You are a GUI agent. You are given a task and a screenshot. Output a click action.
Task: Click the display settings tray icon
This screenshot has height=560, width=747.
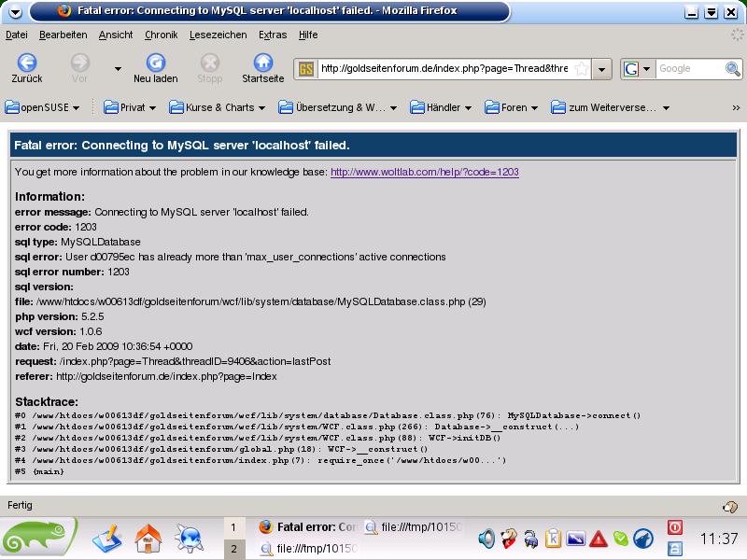point(575,539)
